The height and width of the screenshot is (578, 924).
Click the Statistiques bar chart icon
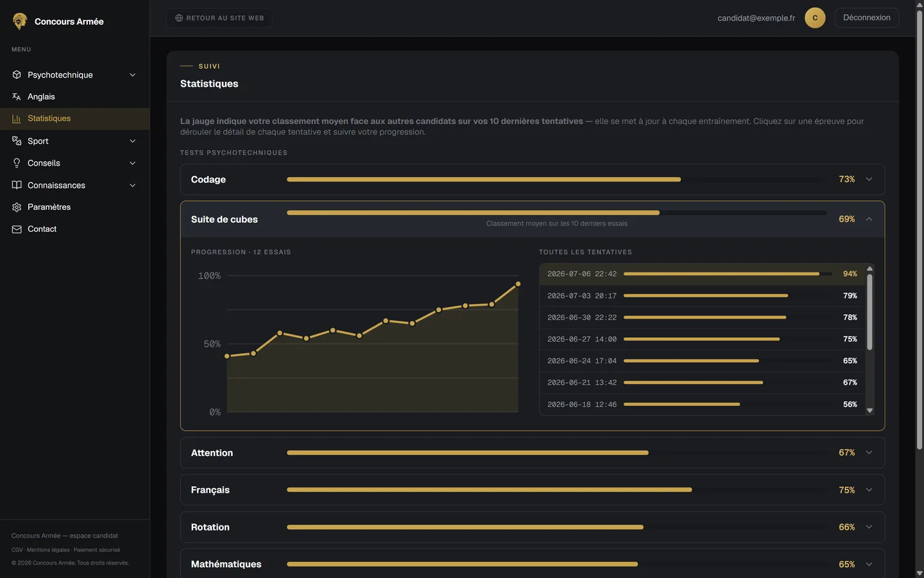click(17, 119)
